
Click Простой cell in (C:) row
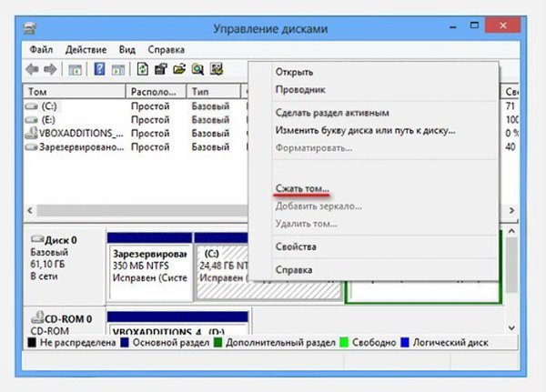point(150,106)
